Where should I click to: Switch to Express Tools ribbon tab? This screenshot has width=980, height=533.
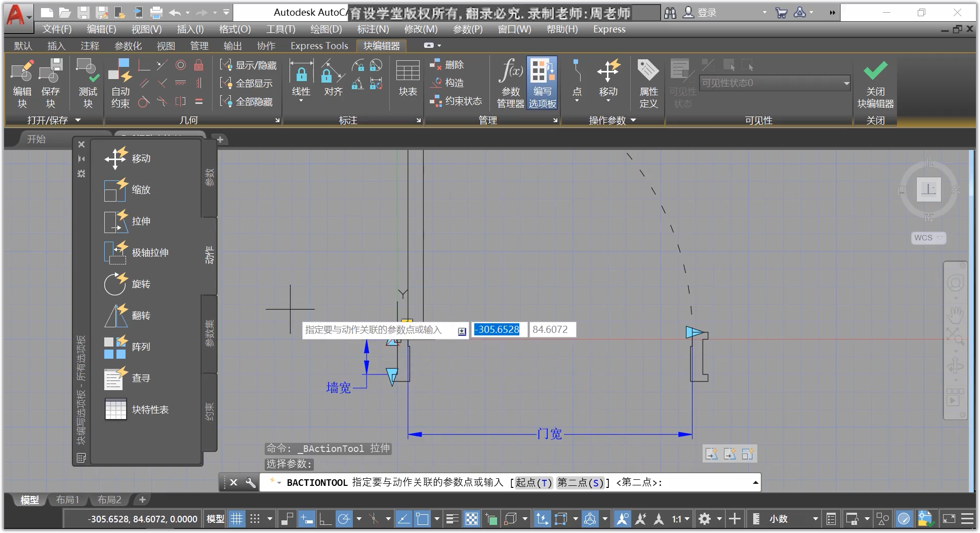319,46
